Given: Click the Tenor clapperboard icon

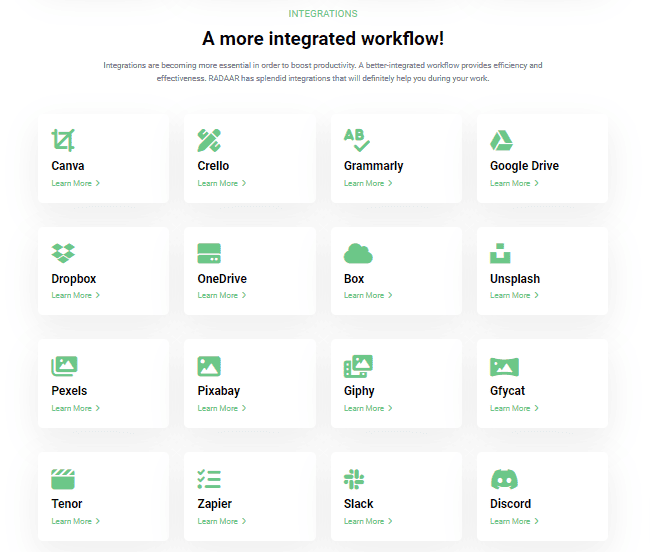Looking at the screenshot, I should tap(64, 479).
